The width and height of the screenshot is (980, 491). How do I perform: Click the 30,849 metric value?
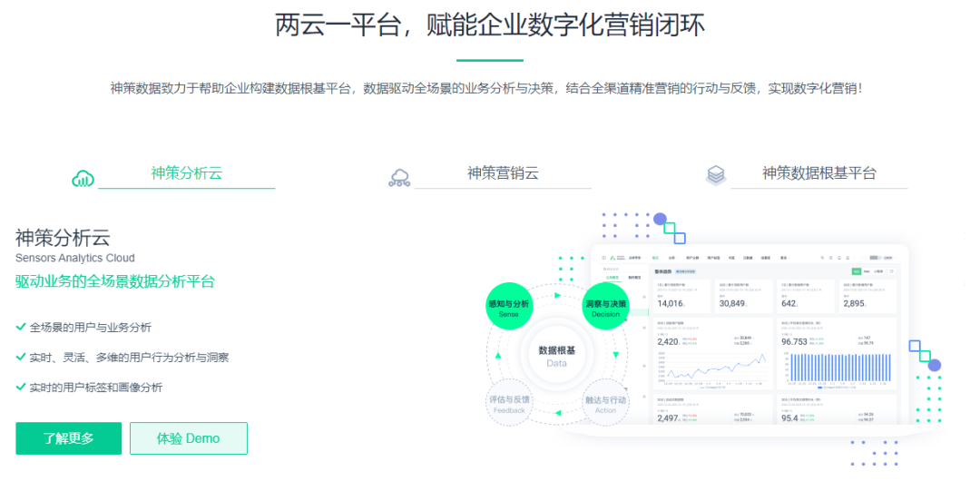click(732, 303)
